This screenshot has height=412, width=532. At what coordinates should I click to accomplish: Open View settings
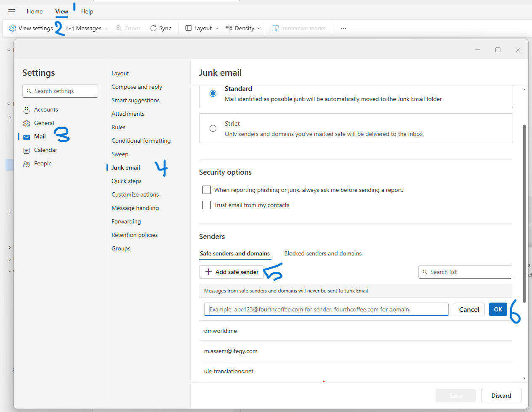coord(31,28)
